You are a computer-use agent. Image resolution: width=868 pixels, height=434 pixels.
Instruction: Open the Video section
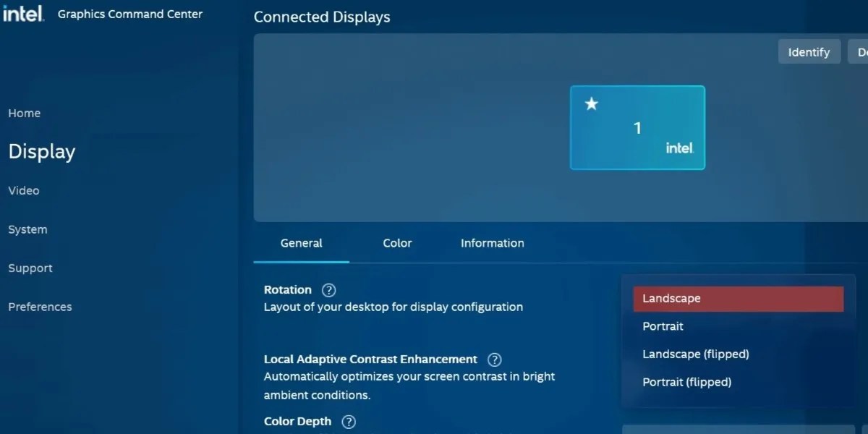(x=23, y=190)
